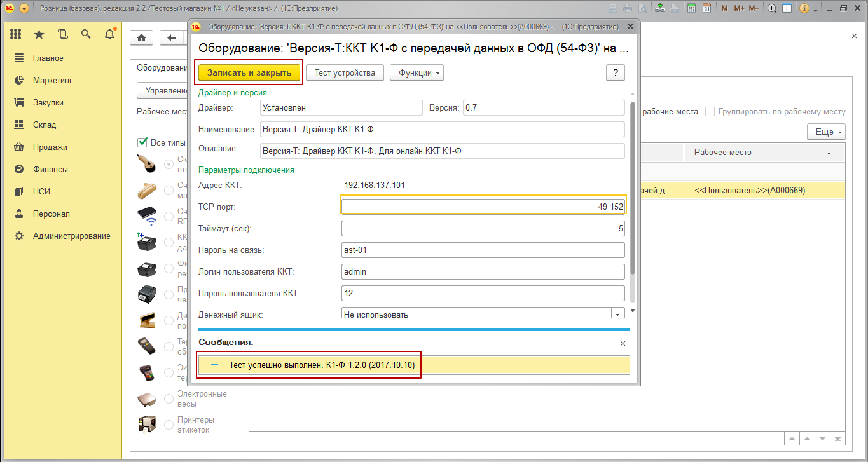This screenshot has height=462, width=868.
Task: Close the 'Сообщения' messages panel
Action: click(623, 343)
